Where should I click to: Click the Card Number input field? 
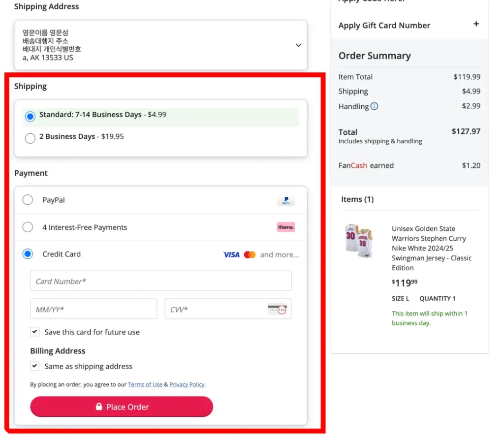tap(161, 281)
